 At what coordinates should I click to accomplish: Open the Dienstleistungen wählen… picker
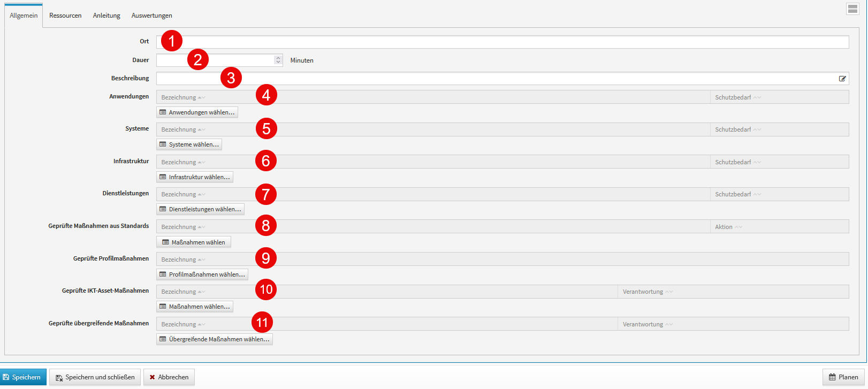click(200, 209)
